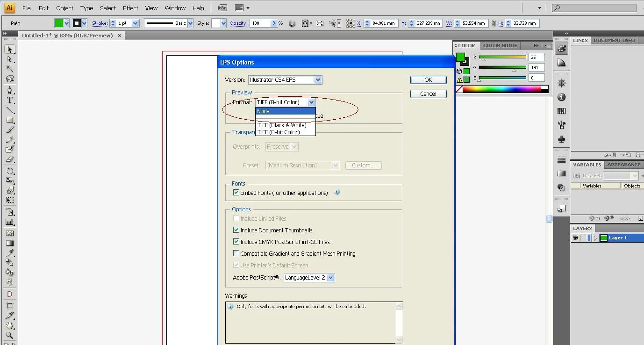Open the Symbols club-shaped dock icon

[562, 139]
